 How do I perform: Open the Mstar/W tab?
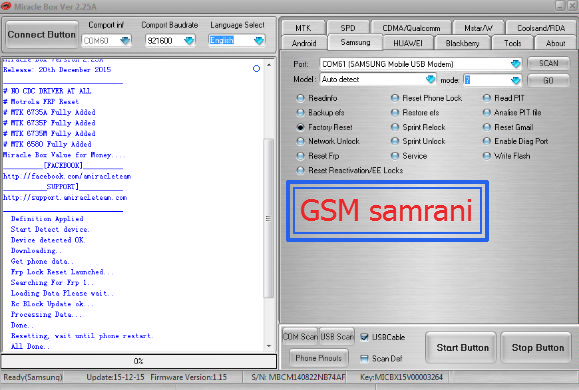(478, 28)
